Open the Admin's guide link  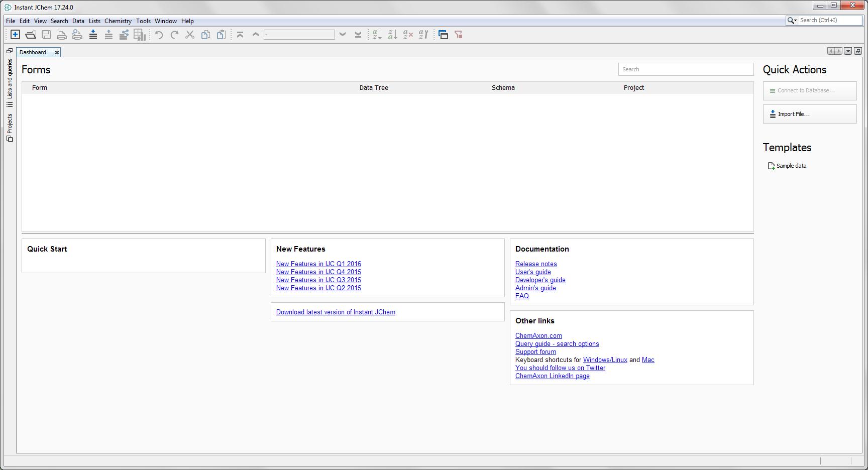(x=535, y=288)
